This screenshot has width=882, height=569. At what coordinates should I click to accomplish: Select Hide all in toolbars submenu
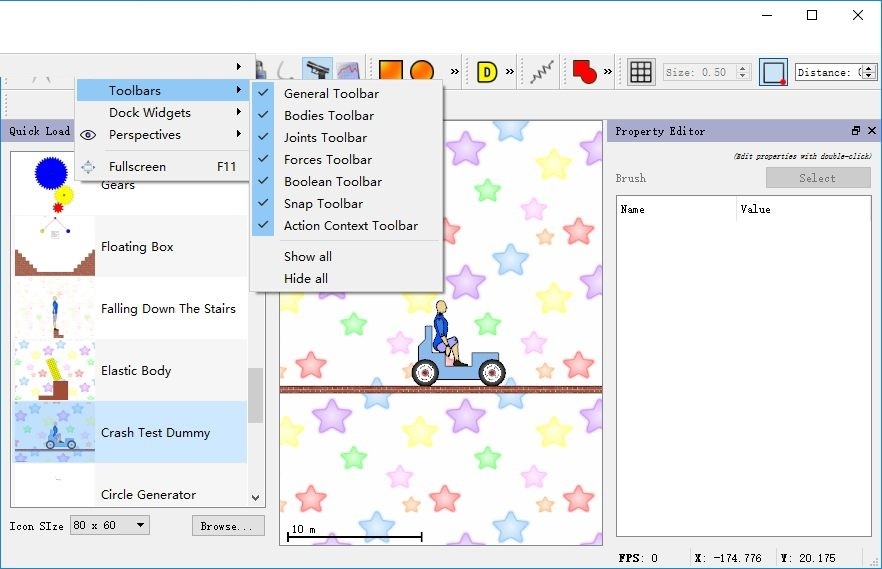(x=306, y=279)
